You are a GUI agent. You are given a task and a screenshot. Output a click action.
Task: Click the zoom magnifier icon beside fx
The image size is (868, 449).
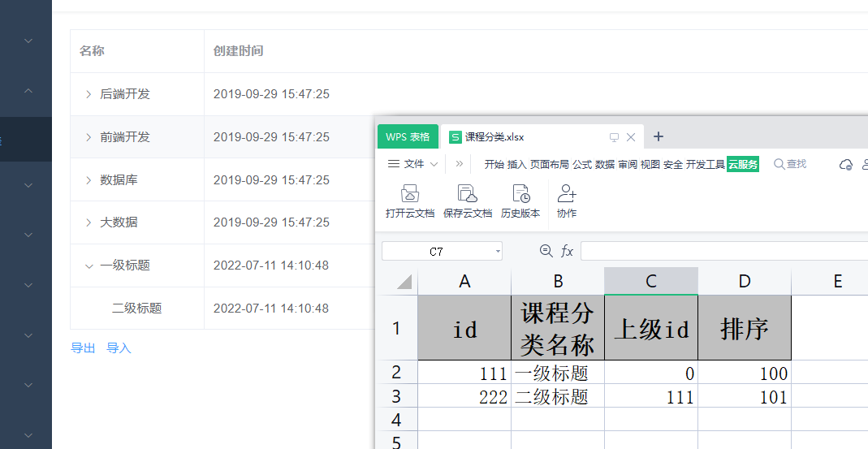[x=546, y=251]
